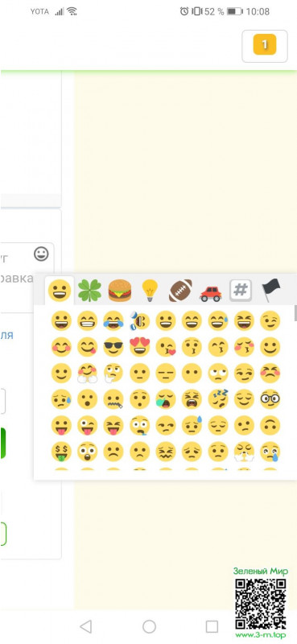The height and width of the screenshot is (644, 297).
Task: Open the emoji picker smiley button
Action: click(x=41, y=254)
